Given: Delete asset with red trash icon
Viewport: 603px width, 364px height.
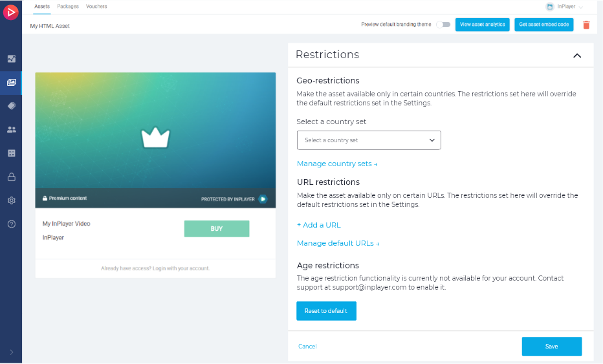Looking at the screenshot, I should pos(586,25).
